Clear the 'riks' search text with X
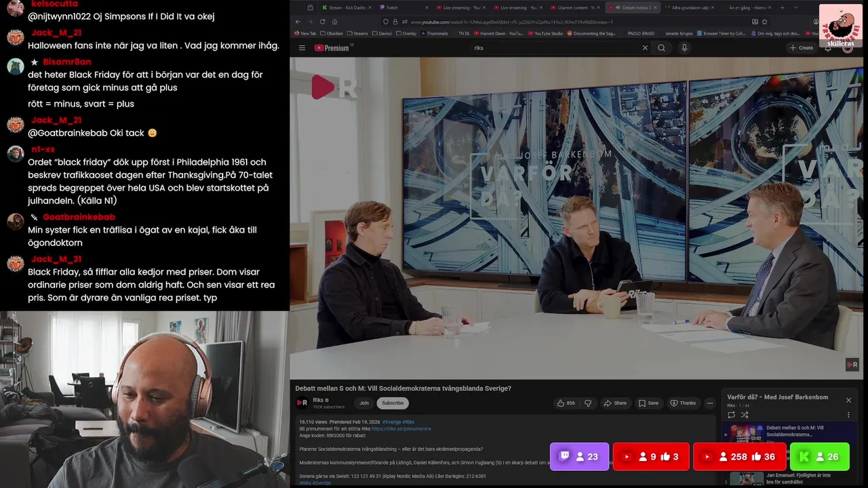 pyautogui.click(x=645, y=48)
